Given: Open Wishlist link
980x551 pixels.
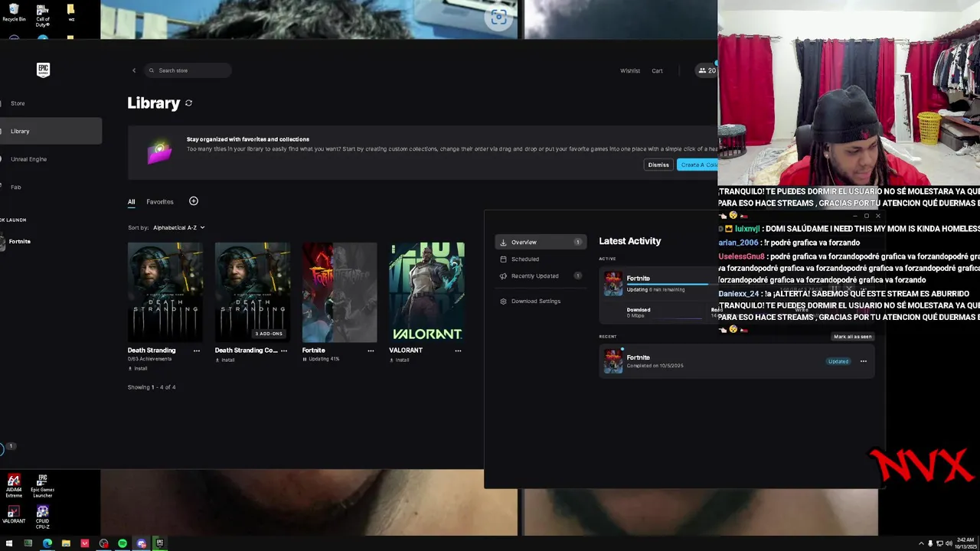Looking at the screenshot, I should point(630,70).
